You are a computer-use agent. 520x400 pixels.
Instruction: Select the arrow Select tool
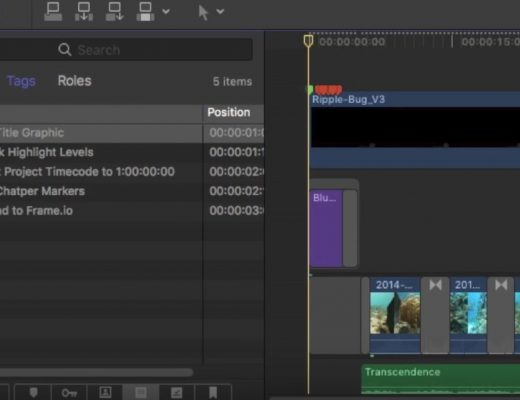[203, 13]
